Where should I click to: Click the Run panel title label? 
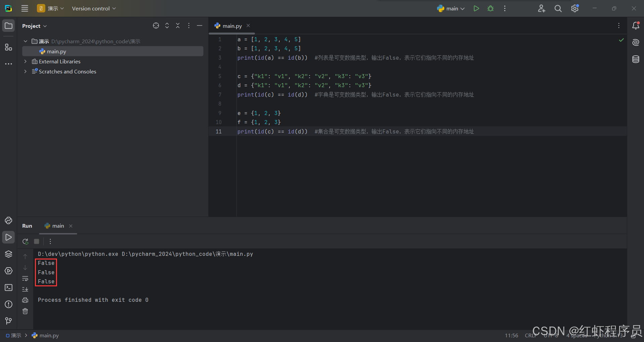pyautogui.click(x=27, y=226)
